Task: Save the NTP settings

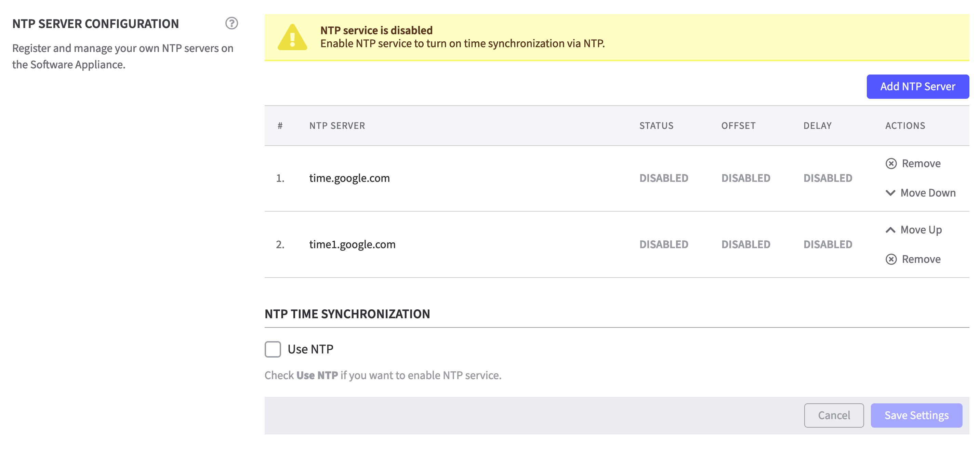Action: [x=916, y=415]
